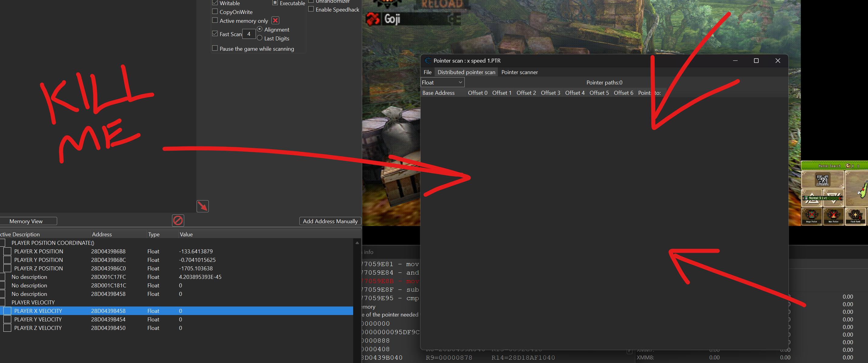Open the Distributed pointer scan menu
868x363 pixels.
(x=466, y=72)
